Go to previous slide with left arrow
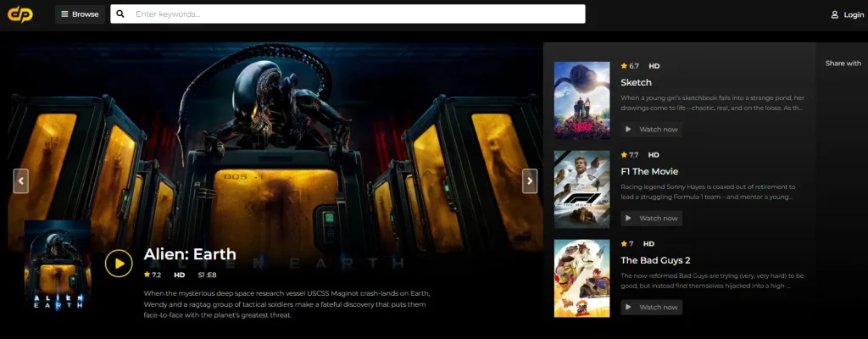Viewport: 868px width, 339px height. [21, 181]
